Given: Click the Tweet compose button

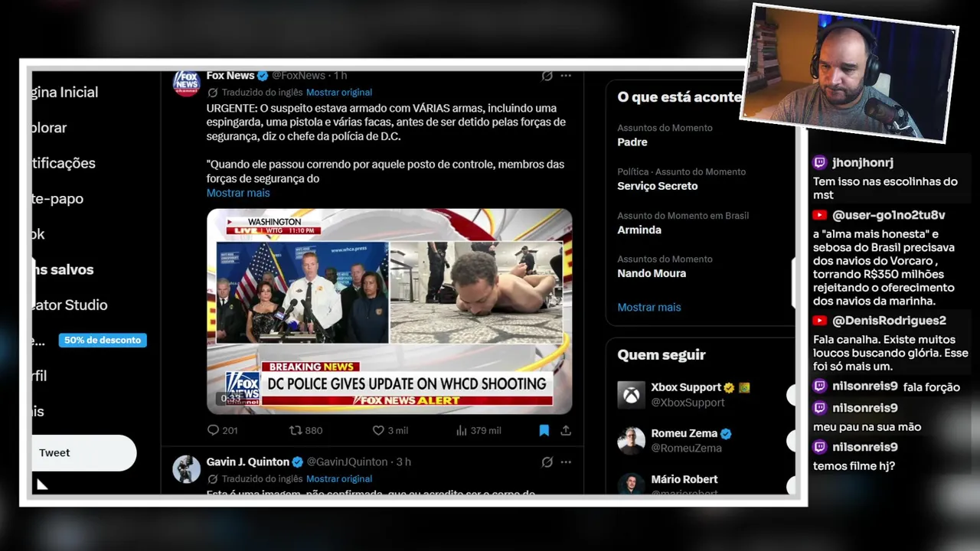Looking at the screenshot, I should [x=83, y=452].
